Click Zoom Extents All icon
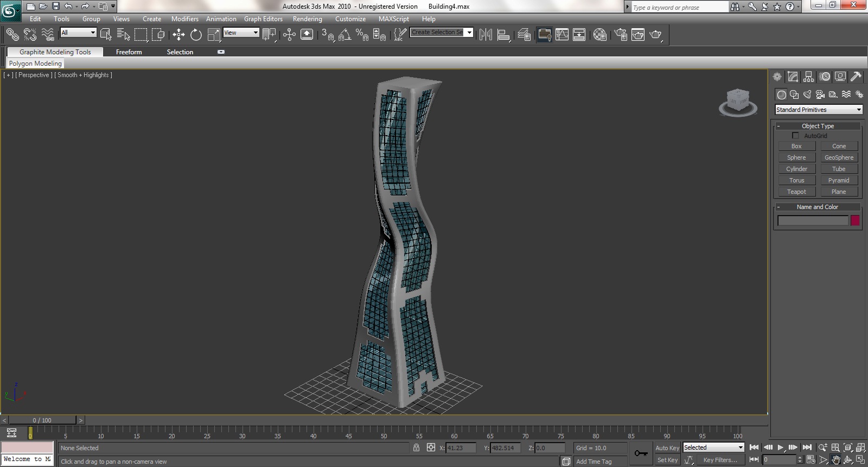868x467 pixels. click(x=861, y=447)
